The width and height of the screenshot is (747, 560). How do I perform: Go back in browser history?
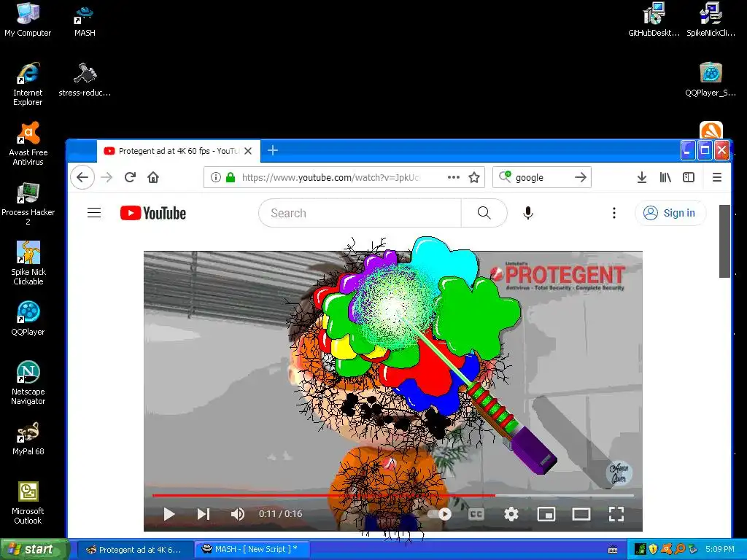[82, 178]
